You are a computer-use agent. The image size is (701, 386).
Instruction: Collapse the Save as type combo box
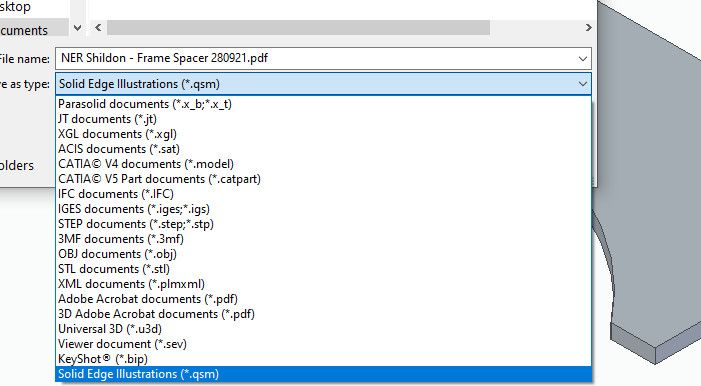[582, 84]
